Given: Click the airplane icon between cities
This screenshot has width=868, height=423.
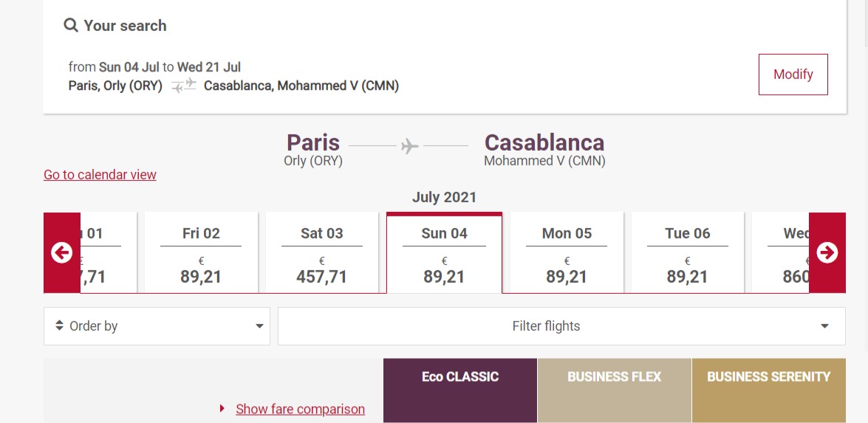Looking at the screenshot, I should pos(409,146).
